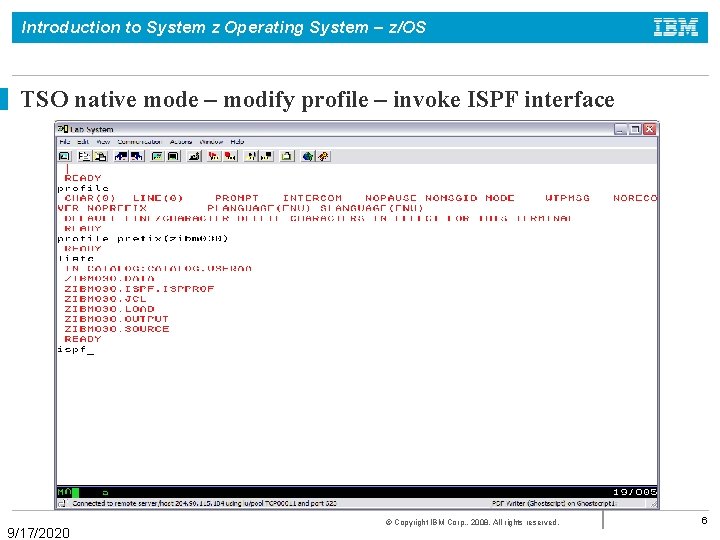Start macro recording with the Record icon

214,157
